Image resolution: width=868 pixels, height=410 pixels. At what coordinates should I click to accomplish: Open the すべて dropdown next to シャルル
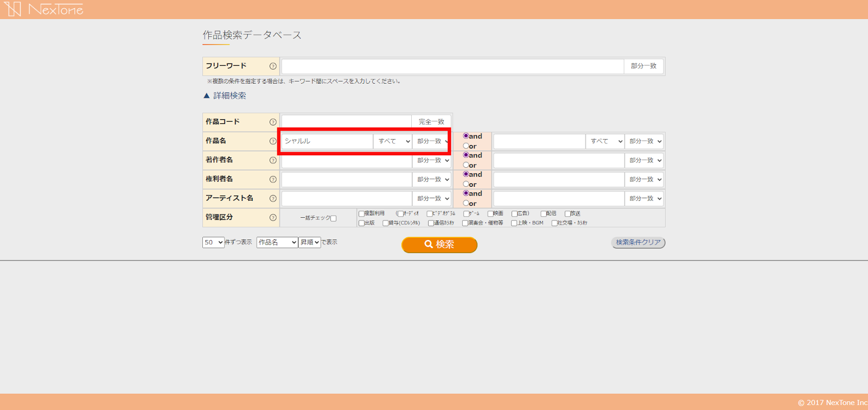(393, 141)
